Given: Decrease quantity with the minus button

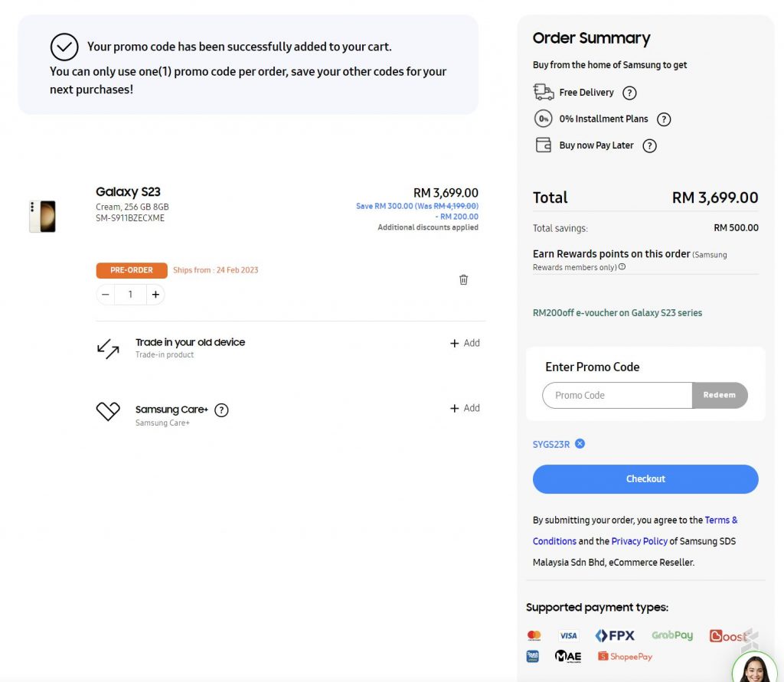Looking at the screenshot, I should point(106,295).
